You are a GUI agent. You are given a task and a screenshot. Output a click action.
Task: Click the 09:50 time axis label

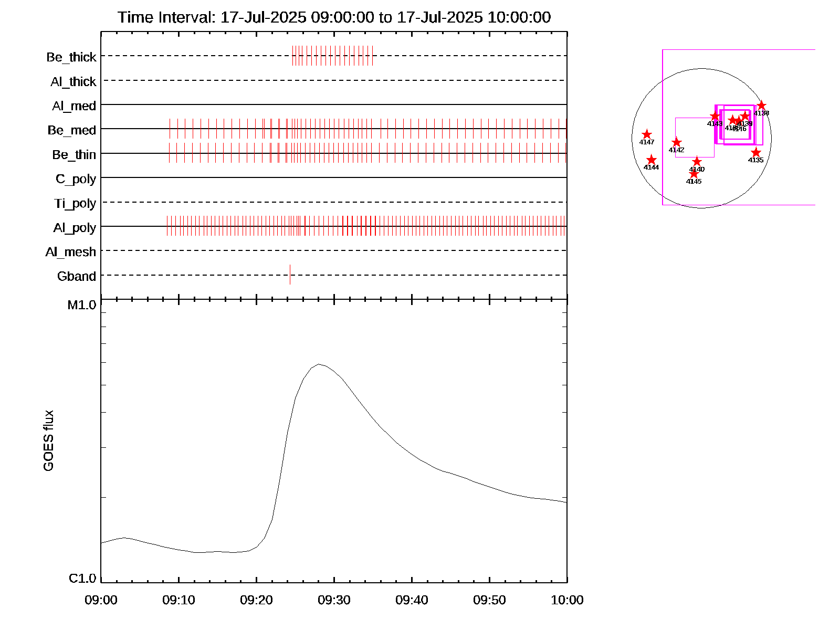pos(489,600)
